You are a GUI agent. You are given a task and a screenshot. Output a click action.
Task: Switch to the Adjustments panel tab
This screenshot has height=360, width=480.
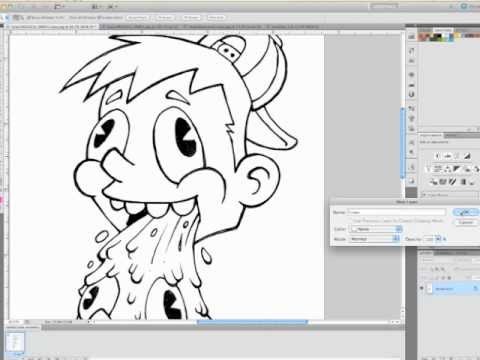pos(430,135)
